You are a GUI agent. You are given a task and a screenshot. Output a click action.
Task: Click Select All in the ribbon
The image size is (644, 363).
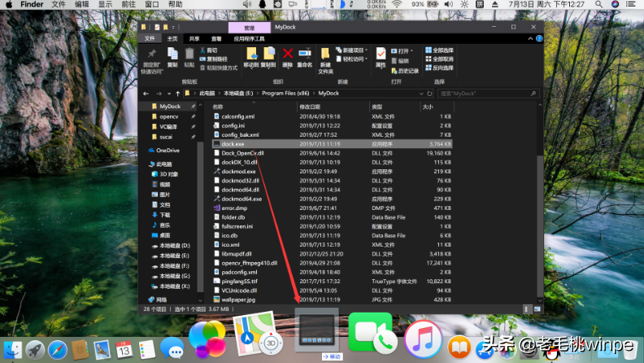[x=442, y=50]
